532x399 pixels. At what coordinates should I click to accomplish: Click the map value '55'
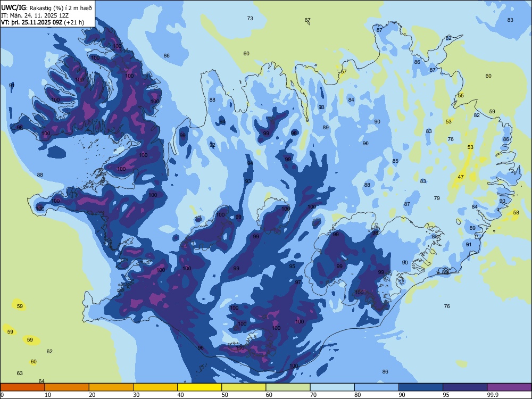coord(461,95)
